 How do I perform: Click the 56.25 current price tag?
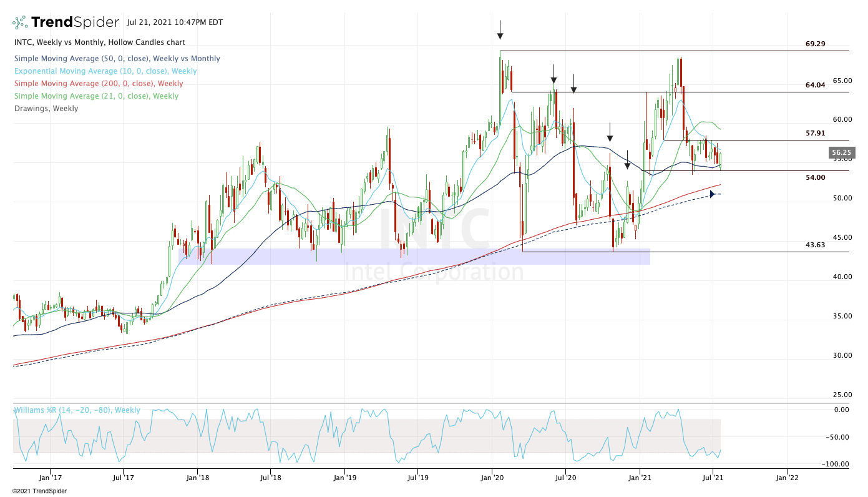pyautogui.click(x=841, y=152)
